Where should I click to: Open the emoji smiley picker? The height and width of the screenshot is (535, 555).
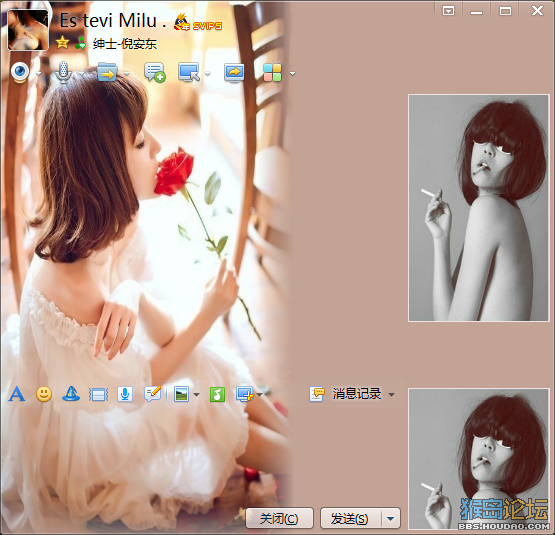click(x=44, y=394)
